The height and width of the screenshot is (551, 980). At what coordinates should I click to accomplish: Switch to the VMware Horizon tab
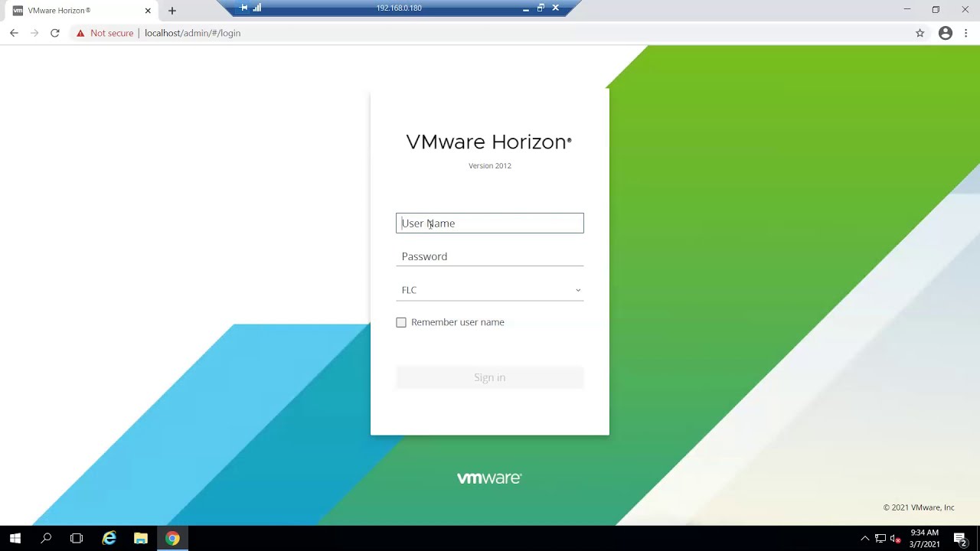82,11
